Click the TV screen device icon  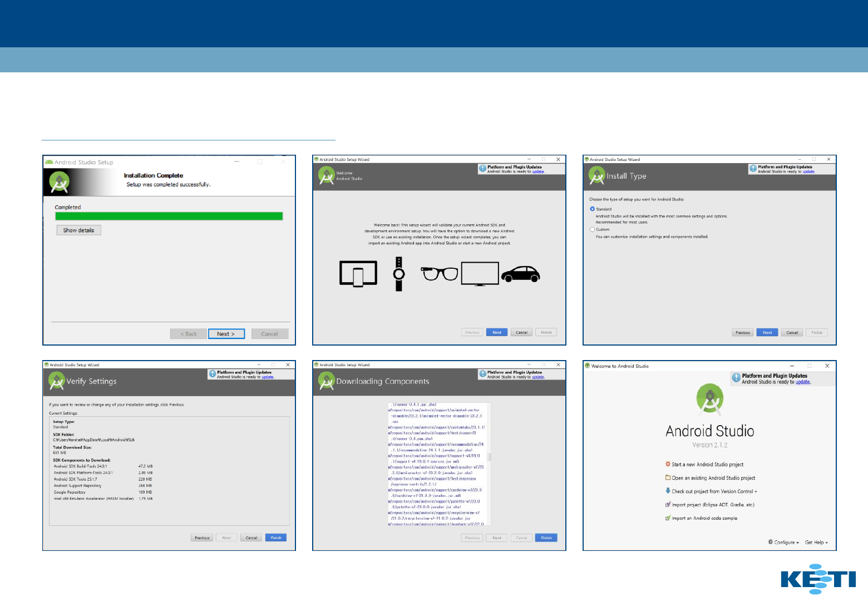pyautogui.click(x=480, y=274)
